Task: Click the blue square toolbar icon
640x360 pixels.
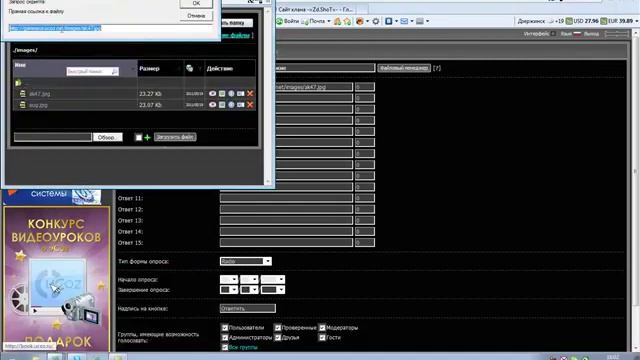Action: tap(389, 21)
